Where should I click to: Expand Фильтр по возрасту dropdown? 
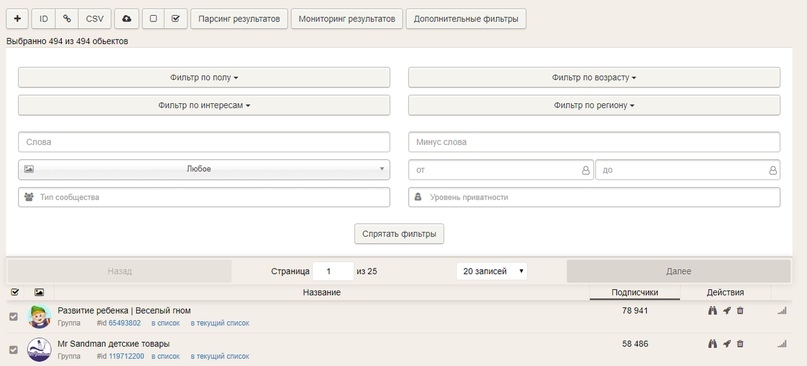594,77
